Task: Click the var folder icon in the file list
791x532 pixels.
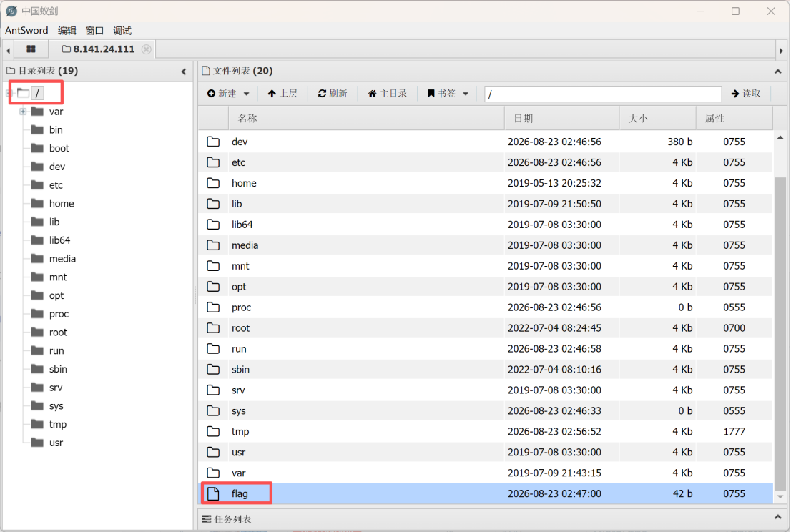Action: coord(213,473)
